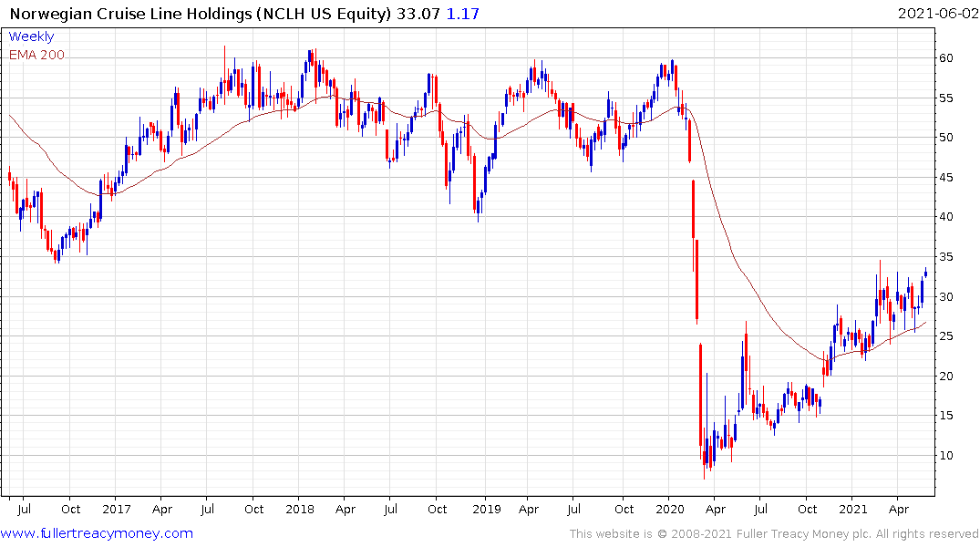Click the 2020 year label on time axis
Screen dimensions: 980x547
click(670, 510)
